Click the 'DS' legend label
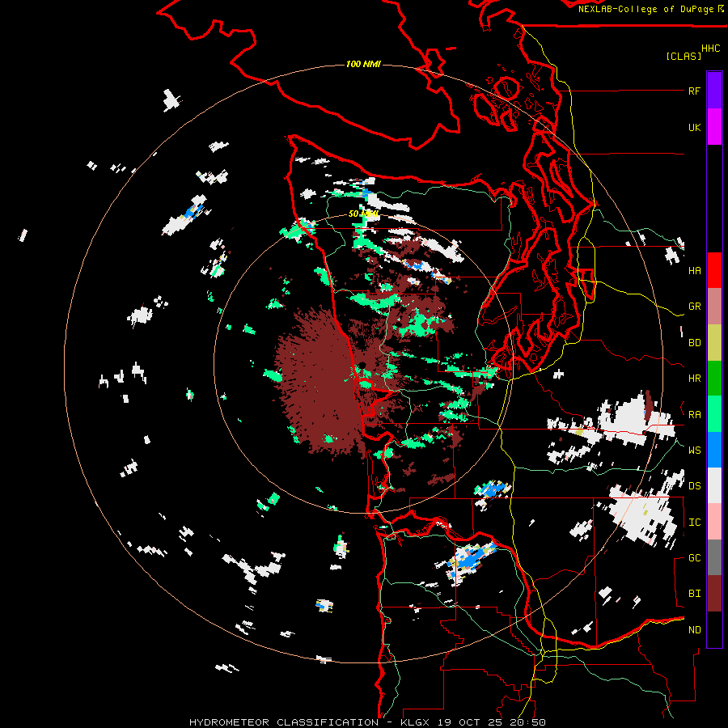This screenshot has height=728, width=728. click(694, 486)
